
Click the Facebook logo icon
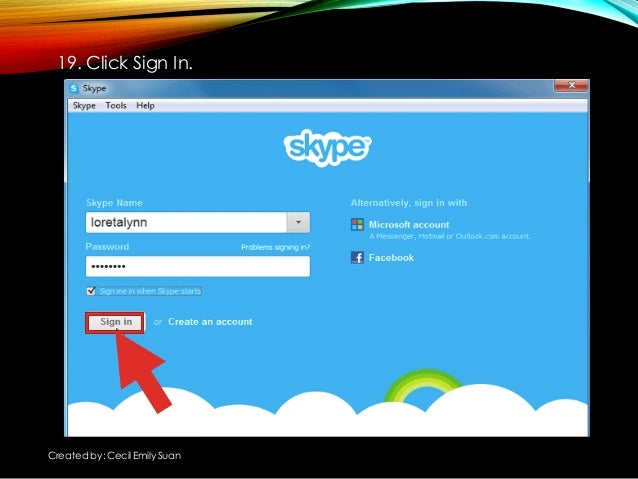click(x=357, y=258)
